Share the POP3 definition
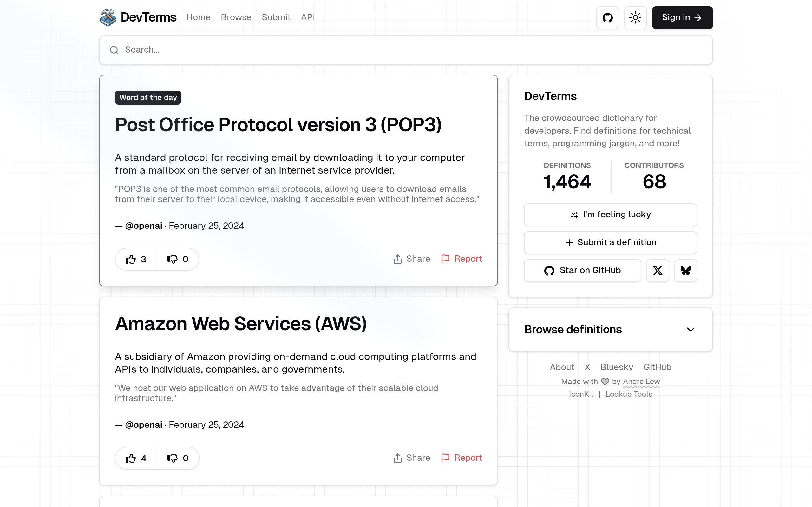Viewport: 812px width, 507px height. [x=412, y=259]
